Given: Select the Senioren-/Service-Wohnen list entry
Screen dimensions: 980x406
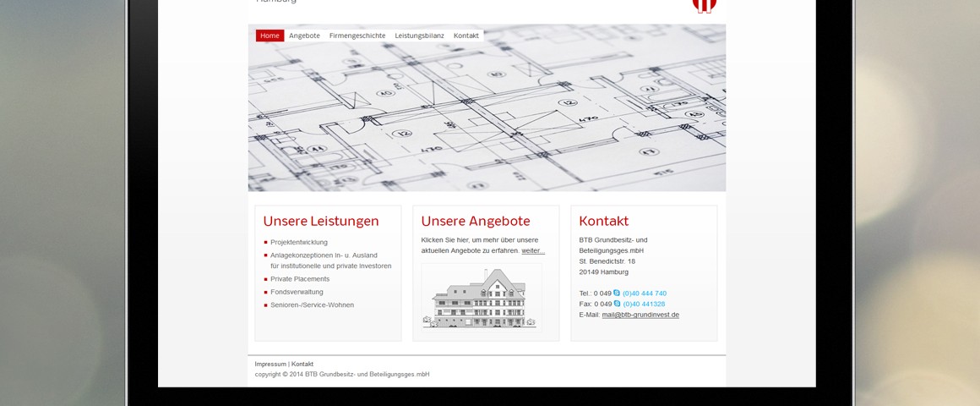Looking at the screenshot, I should pos(312,305).
